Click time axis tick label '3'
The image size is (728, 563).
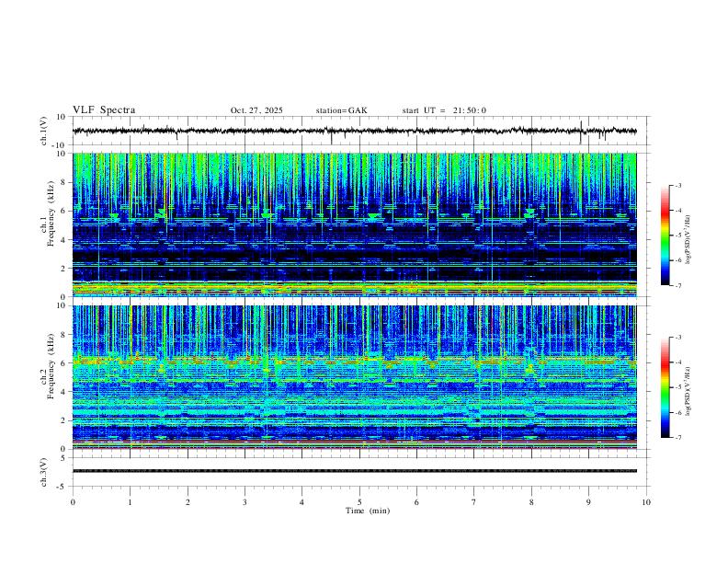pos(245,502)
